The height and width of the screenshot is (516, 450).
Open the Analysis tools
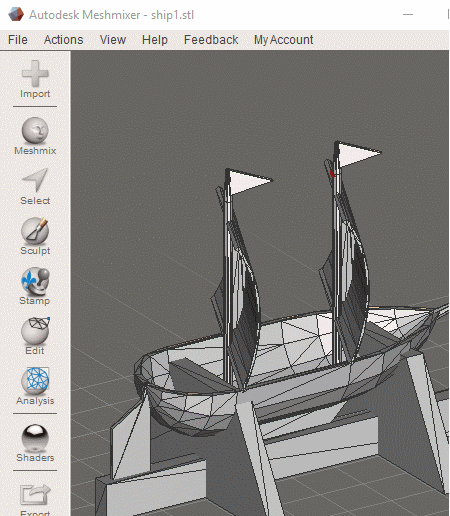click(x=35, y=386)
